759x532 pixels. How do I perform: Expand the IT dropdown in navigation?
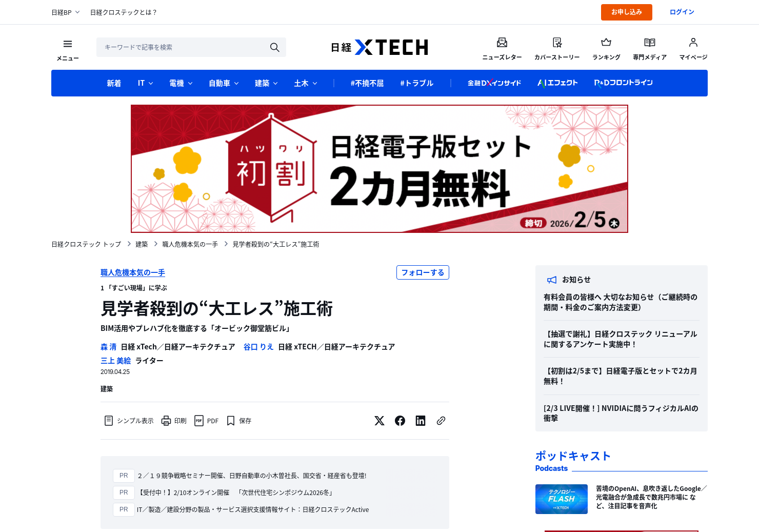(146, 83)
